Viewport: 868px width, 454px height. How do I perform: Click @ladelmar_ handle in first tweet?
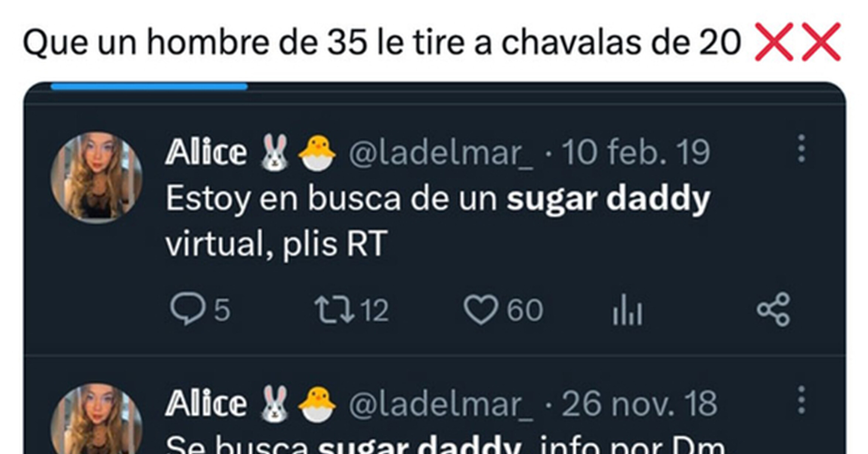click(x=441, y=152)
